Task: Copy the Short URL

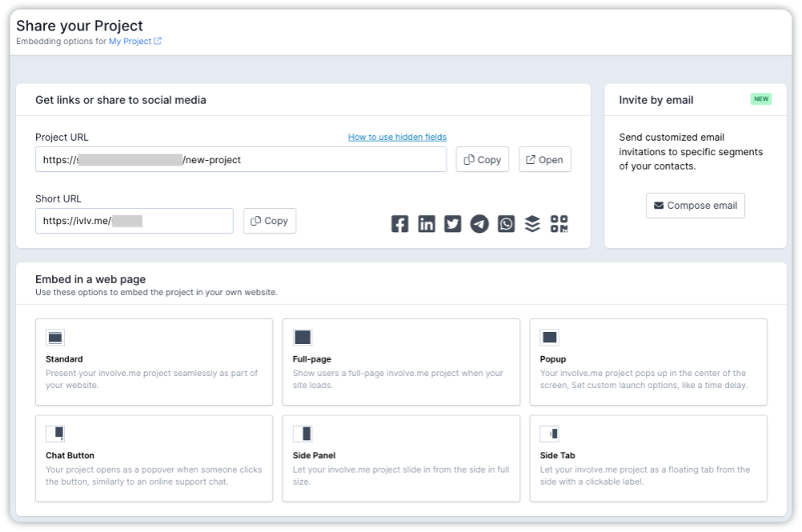Action: click(269, 221)
